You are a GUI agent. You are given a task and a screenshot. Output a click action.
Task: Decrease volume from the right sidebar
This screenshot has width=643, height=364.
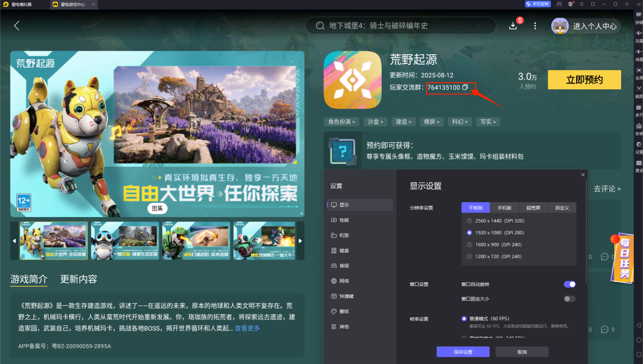(638, 54)
